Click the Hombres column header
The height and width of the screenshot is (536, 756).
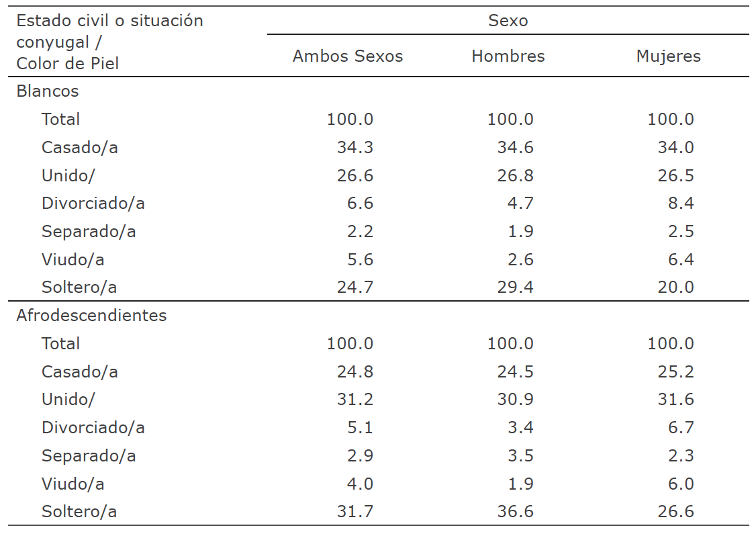pos(508,56)
